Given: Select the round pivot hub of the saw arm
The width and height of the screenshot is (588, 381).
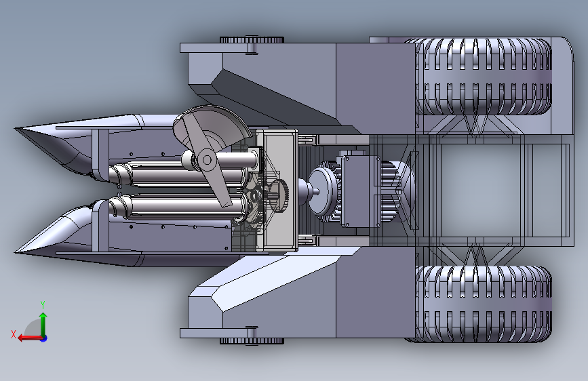Looking at the screenshot, I should click(207, 160).
